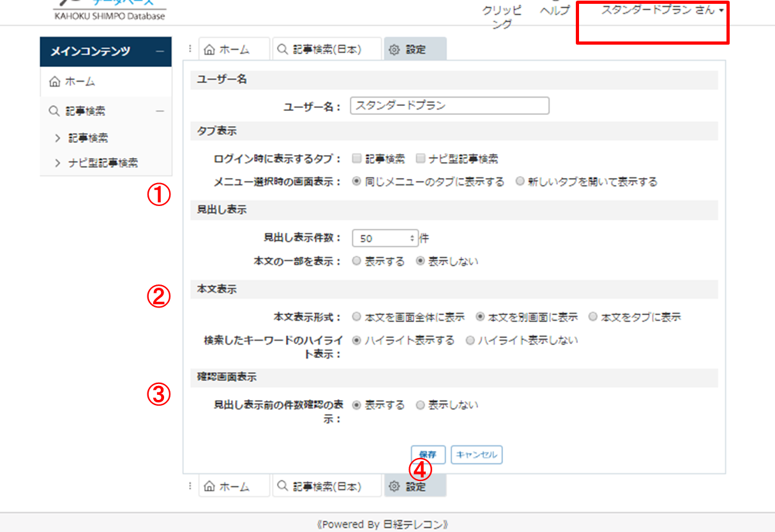Click the キャンセル button

point(477,455)
